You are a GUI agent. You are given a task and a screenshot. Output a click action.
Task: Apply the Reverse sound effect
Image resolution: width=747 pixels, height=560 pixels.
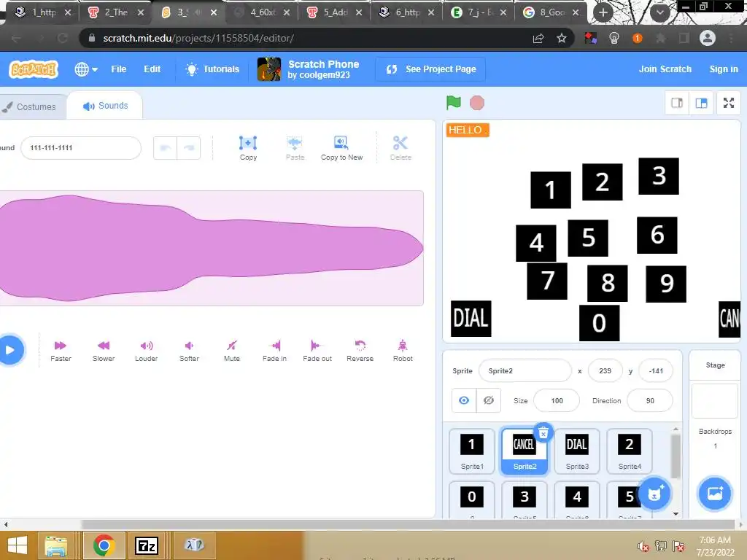(360, 351)
